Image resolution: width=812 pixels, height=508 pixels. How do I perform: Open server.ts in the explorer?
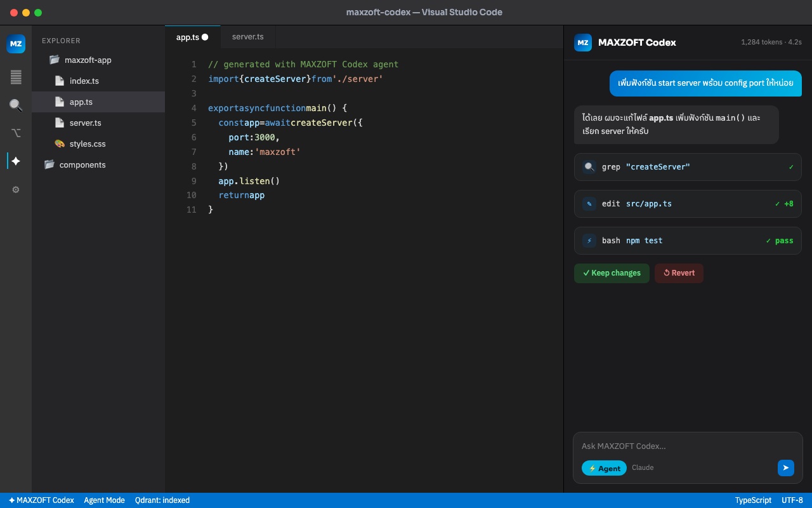click(98, 123)
